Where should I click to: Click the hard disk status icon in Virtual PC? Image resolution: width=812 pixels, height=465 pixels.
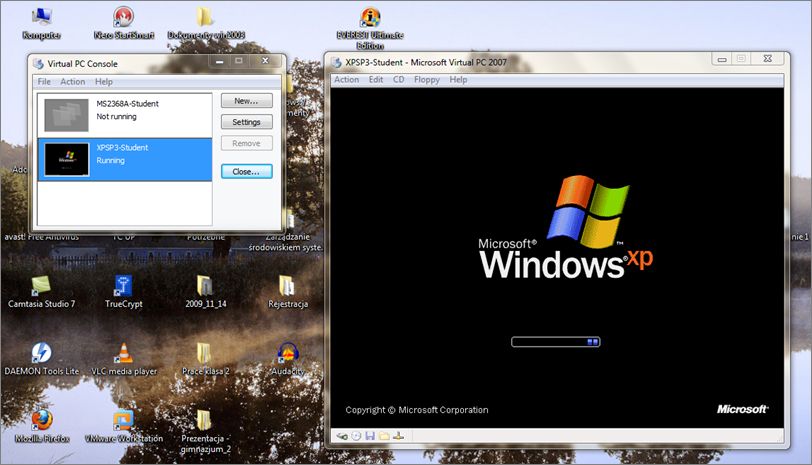click(342, 436)
